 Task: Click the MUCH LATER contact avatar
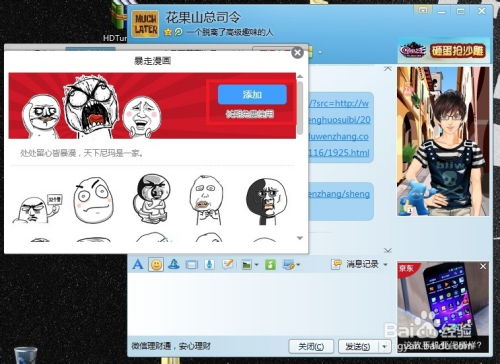(145, 24)
